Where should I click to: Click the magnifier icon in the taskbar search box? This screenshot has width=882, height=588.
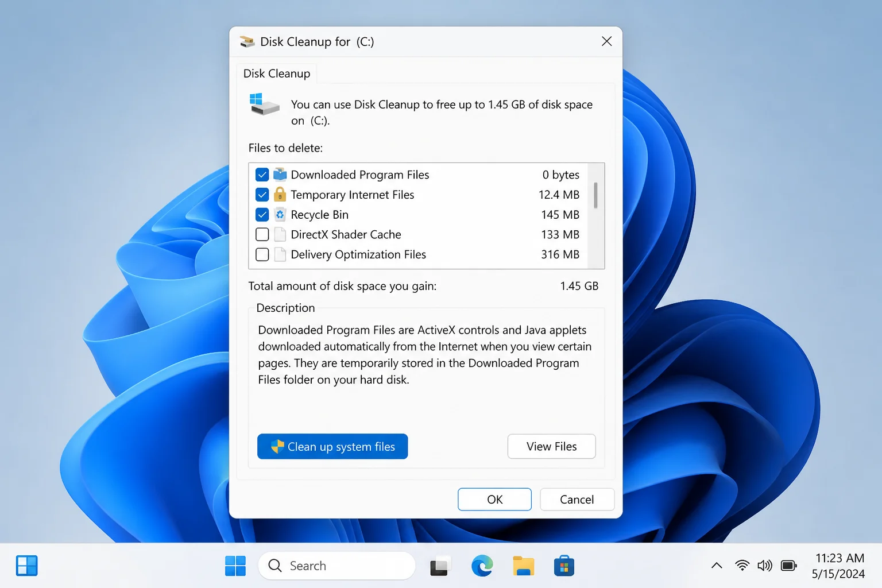[x=275, y=566]
